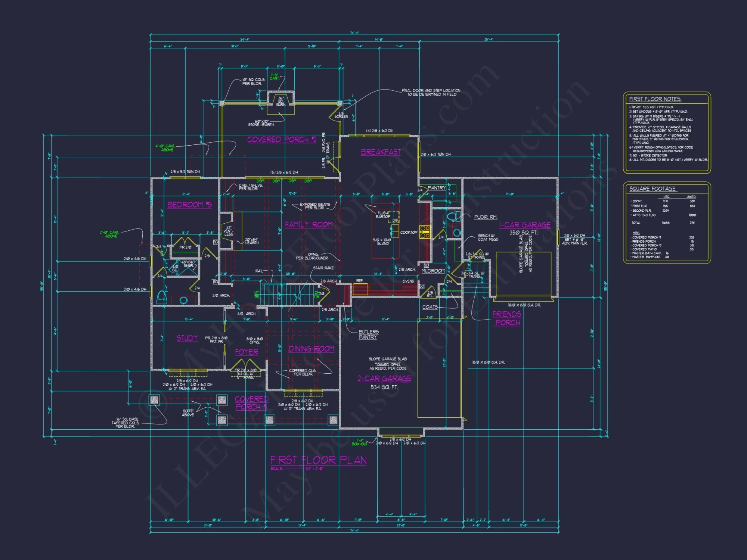Click the refrigerator (REF.) symbol
The image size is (747, 560).
coord(360,289)
